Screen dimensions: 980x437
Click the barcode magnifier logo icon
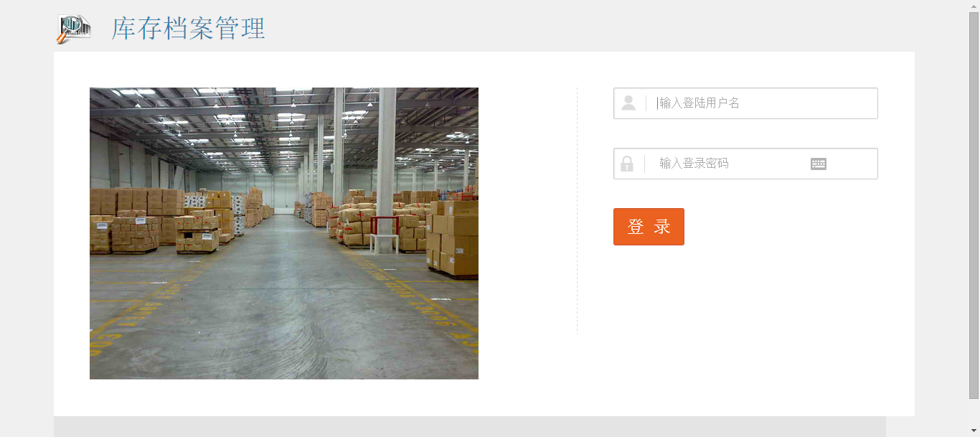pyautogui.click(x=74, y=29)
